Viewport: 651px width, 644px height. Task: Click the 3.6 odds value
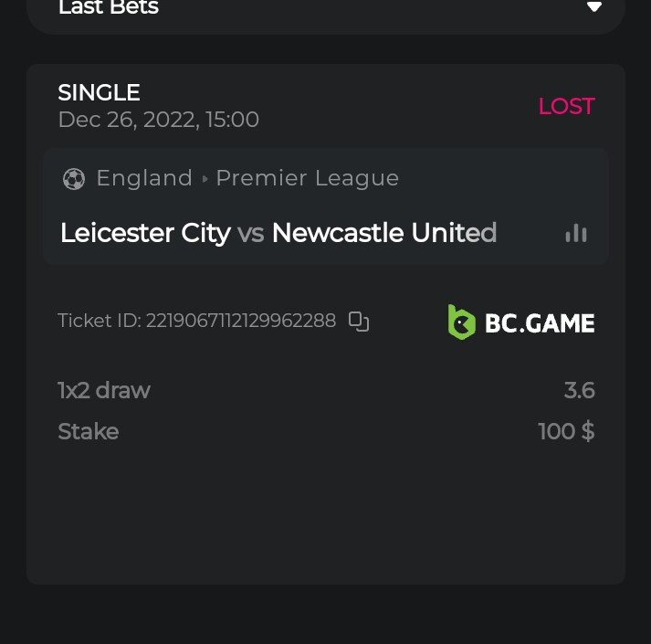[x=579, y=391]
